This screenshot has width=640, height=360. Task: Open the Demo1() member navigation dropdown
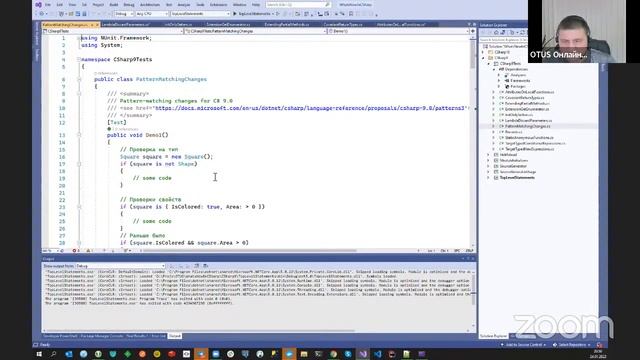click(398, 31)
